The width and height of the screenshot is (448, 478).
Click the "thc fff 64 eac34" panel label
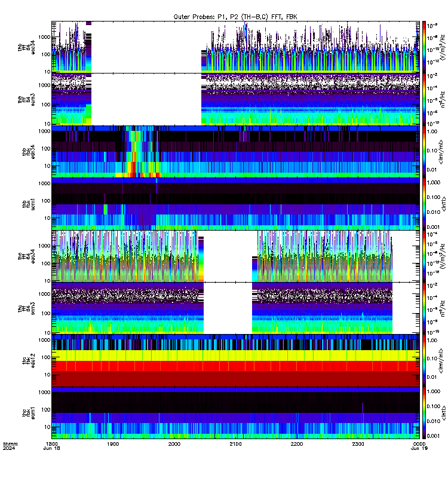coord(26,256)
